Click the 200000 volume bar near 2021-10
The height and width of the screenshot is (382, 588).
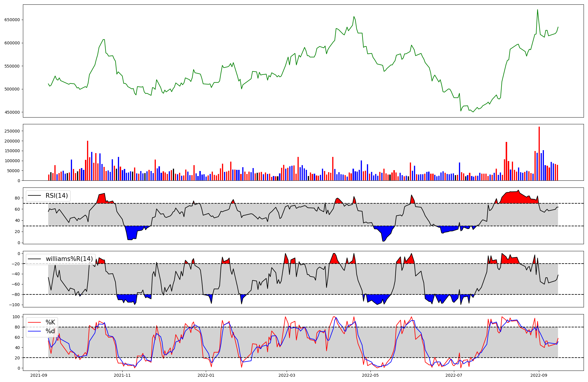(88, 161)
